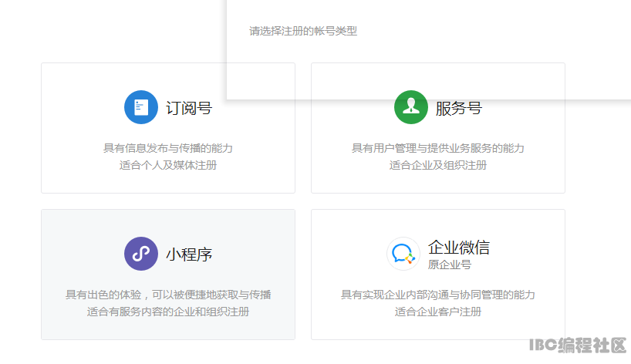Click the text 具有实现企业内部沟通与协同管理的能力
This screenshot has height=364, width=631.
(438, 295)
